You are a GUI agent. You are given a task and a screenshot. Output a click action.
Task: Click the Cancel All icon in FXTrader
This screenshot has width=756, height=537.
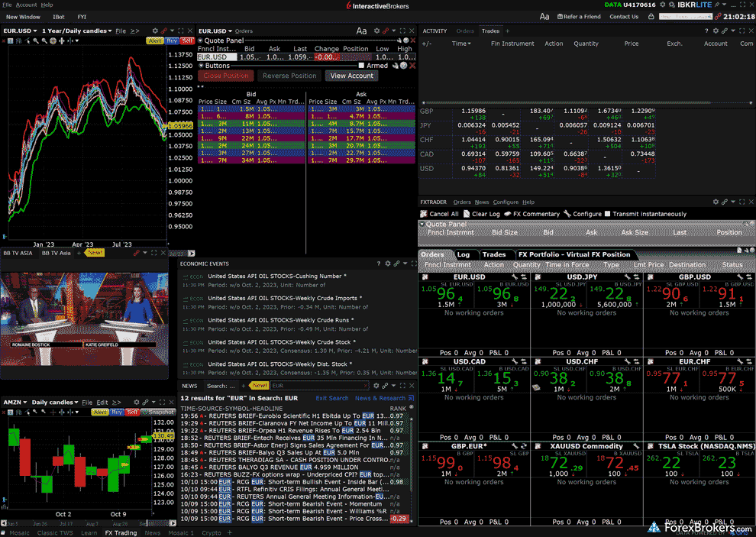point(424,214)
